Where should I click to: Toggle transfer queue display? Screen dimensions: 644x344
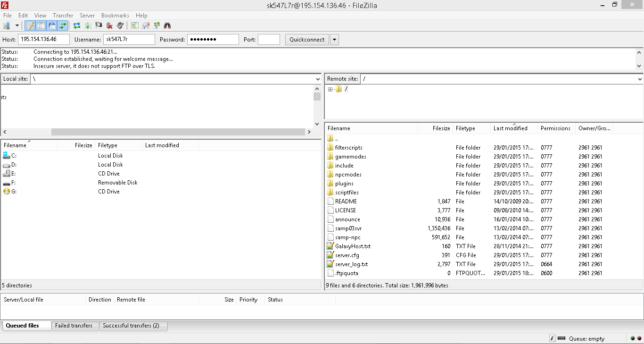point(62,25)
